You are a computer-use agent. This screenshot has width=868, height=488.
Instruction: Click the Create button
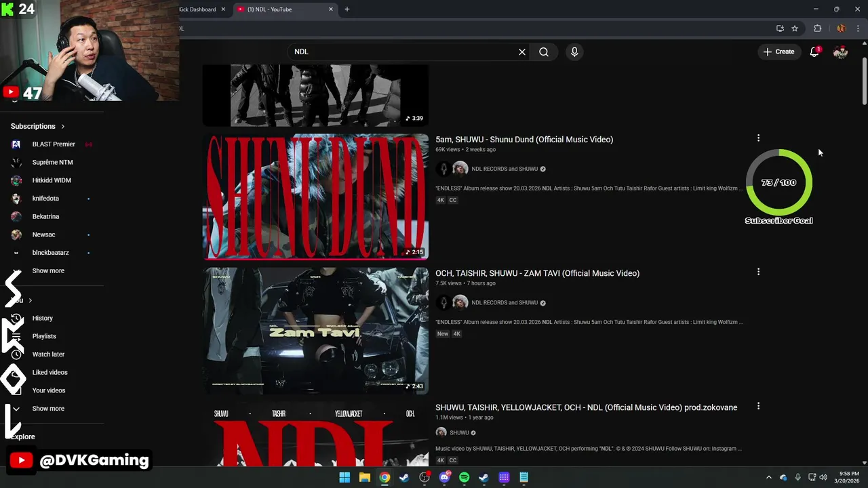(x=778, y=52)
